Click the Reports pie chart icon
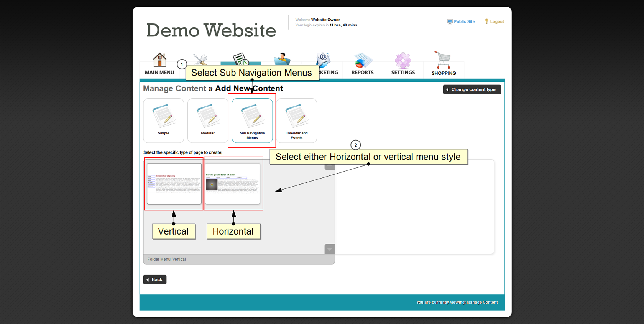The height and width of the screenshot is (324, 644). click(362, 60)
